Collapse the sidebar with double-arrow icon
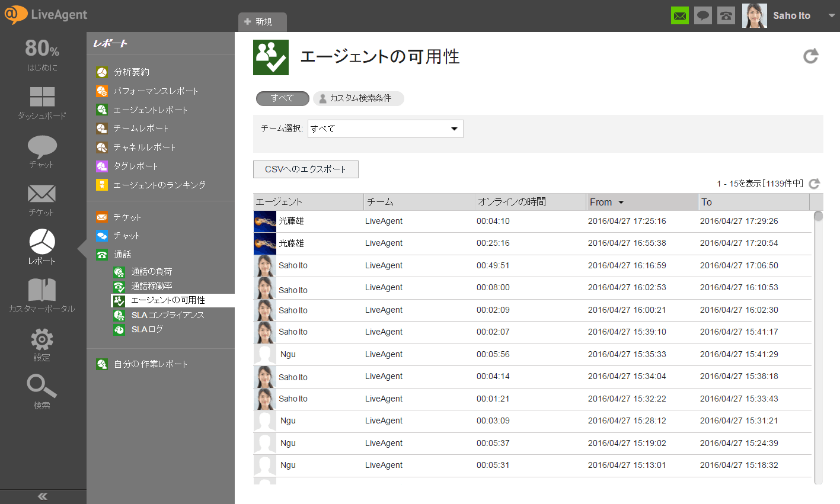 [43, 496]
